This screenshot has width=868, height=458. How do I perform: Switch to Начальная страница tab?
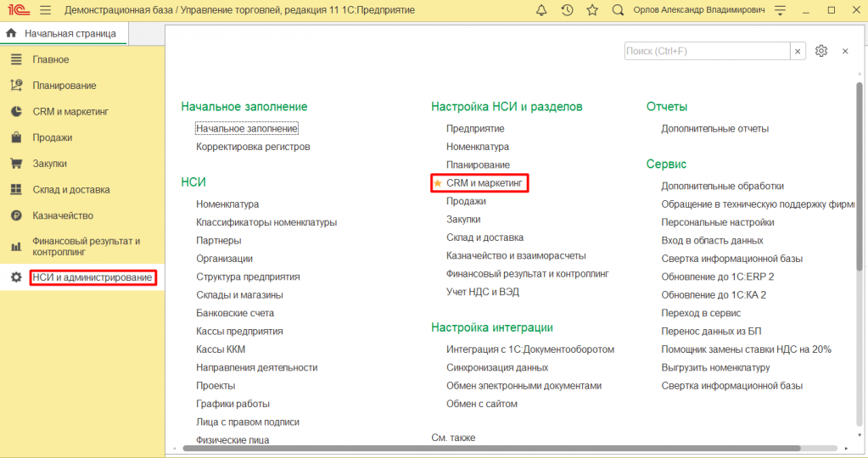[64, 33]
